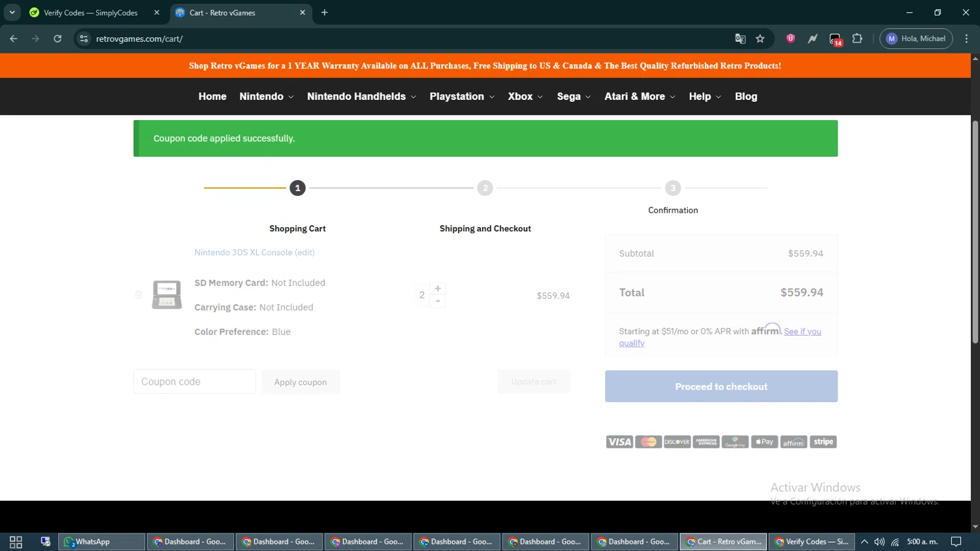
Task: Open the Hola, Michael profile button
Action: point(916,39)
